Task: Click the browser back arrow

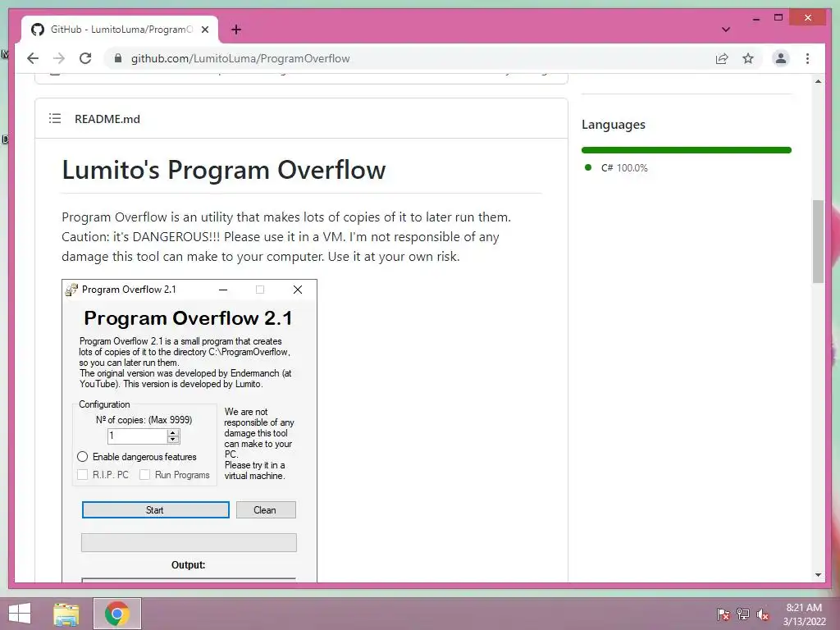Action: [33, 58]
